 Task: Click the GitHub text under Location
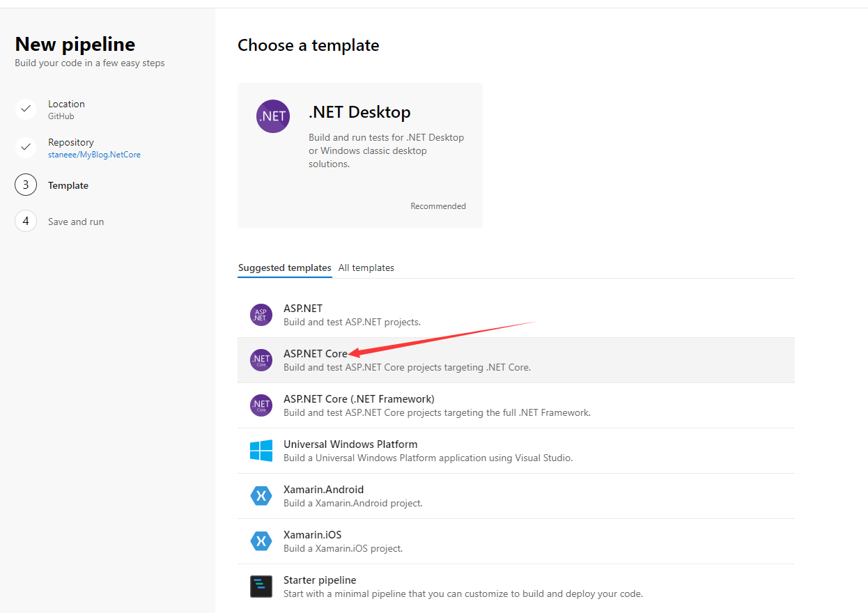pos(61,116)
